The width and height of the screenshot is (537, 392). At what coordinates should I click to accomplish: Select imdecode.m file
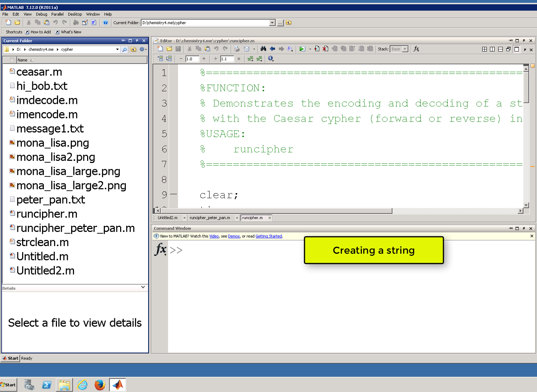click(x=47, y=100)
